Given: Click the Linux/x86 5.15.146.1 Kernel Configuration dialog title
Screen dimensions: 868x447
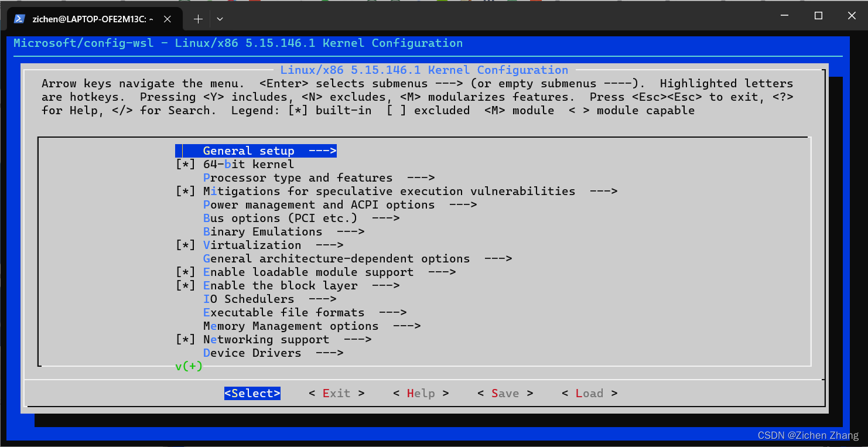Looking at the screenshot, I should [x=424, y=70].
